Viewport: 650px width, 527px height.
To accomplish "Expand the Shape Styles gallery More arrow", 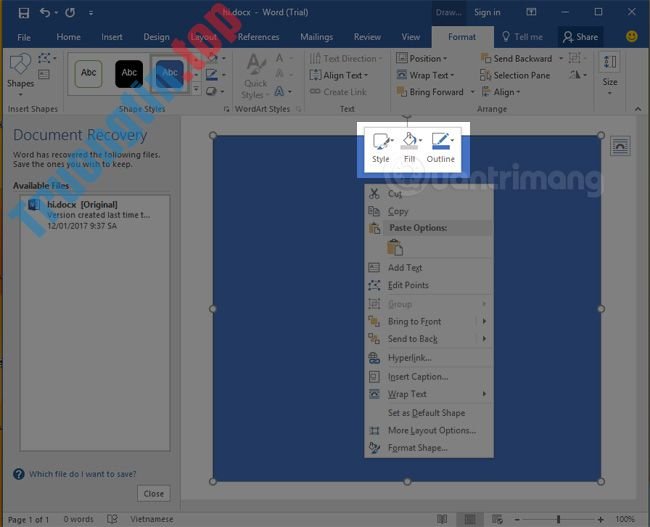I will (x=196, y=89).
